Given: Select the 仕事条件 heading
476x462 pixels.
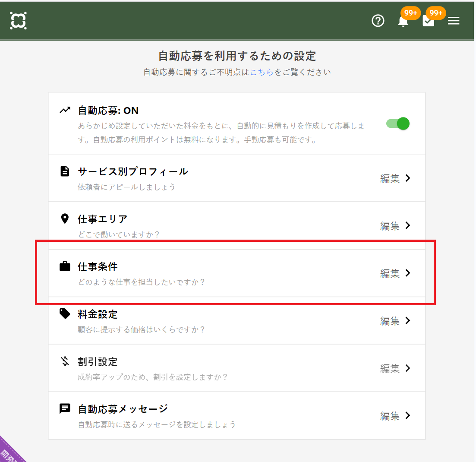Looking at the screenshot, I should [98, 266].
